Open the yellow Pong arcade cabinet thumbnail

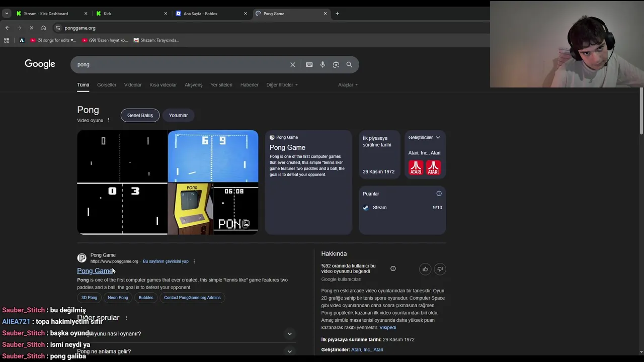click(x=190, y=209)
